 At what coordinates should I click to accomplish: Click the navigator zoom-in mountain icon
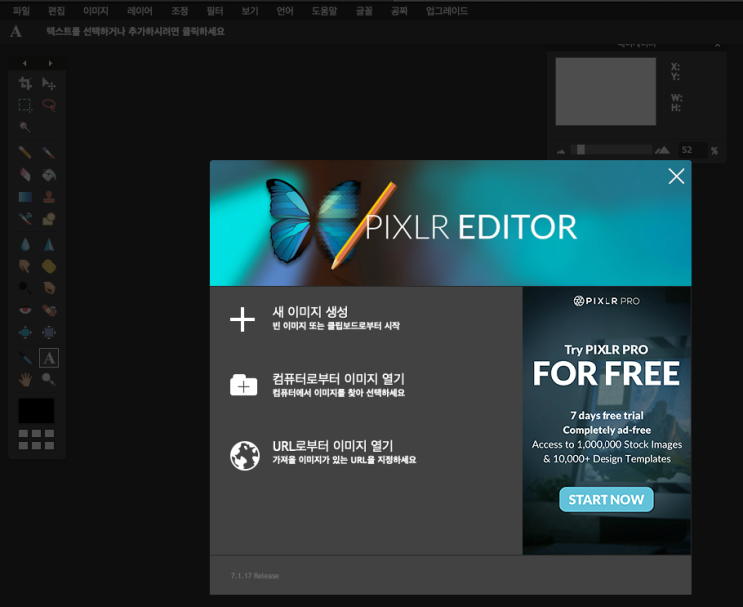click(662, 150)
